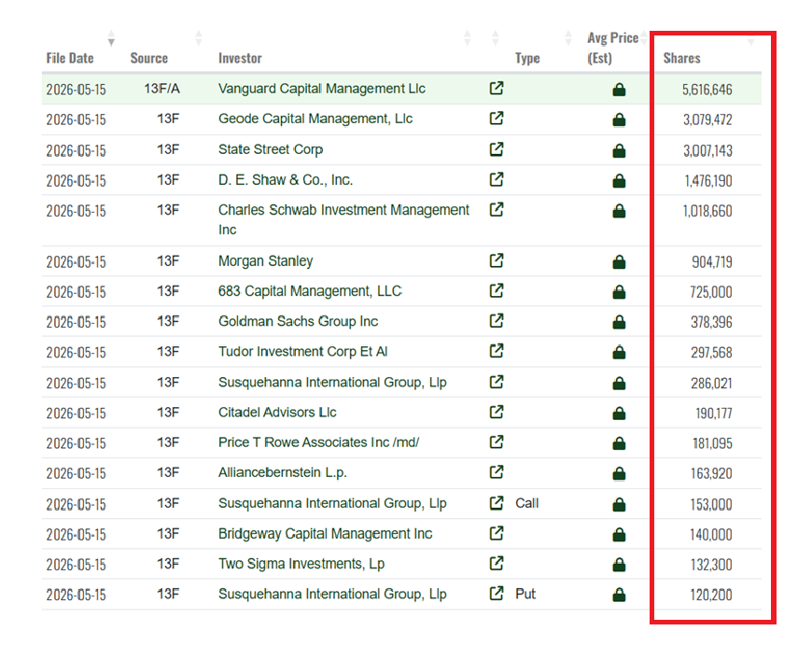This screenshot has height=645, width=812.
Task: Click the lock icon in Citadel Advisors row
Action: tap(619, 413)
